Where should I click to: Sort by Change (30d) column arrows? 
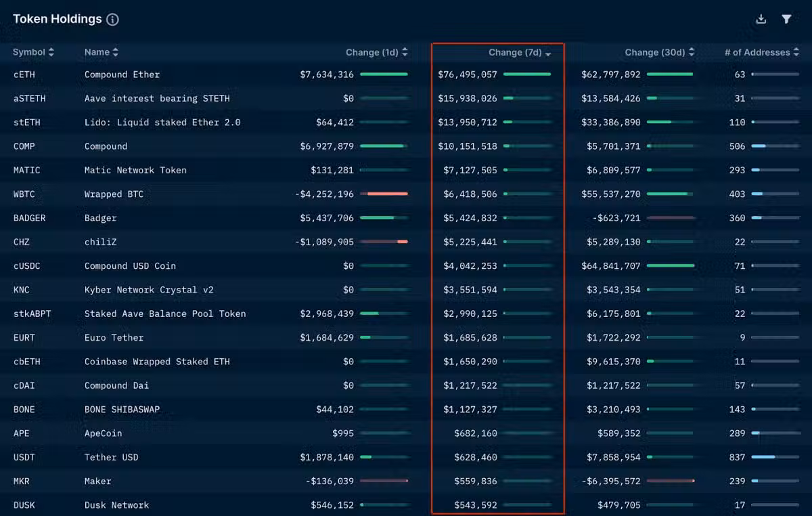692,52
